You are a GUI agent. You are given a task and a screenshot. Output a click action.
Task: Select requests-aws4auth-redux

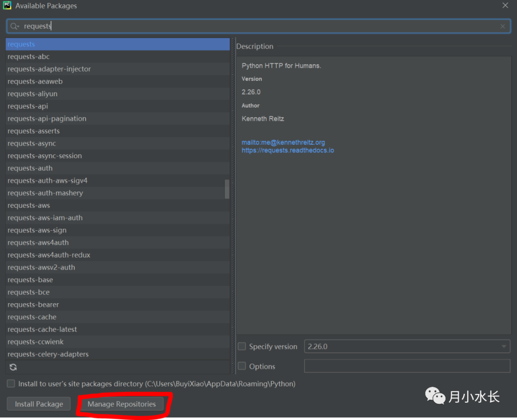[118, 255]
